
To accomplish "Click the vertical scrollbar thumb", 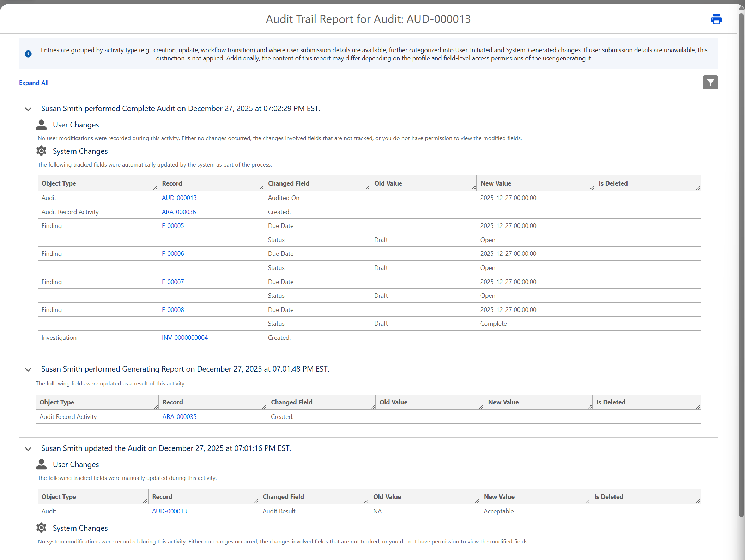I will pyautogui.click(x=741, y=265).
